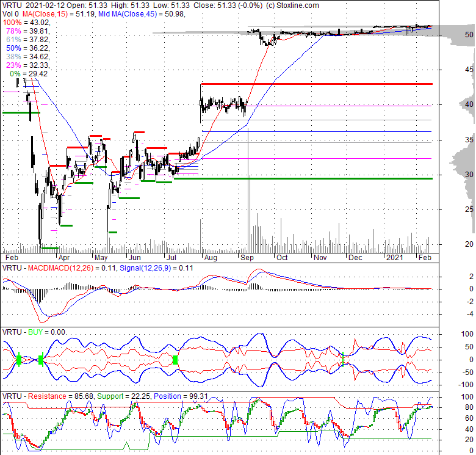The height and width of the screenshot is (455, 476).
Task: Select the 'Apr' month axis label
Action: pyautogui.click(x=63, y=258)
